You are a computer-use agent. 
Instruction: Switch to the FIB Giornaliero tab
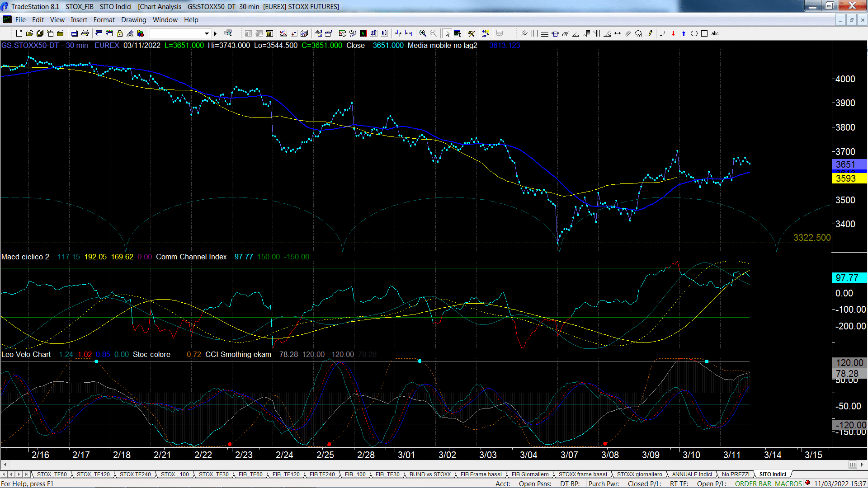530,474
